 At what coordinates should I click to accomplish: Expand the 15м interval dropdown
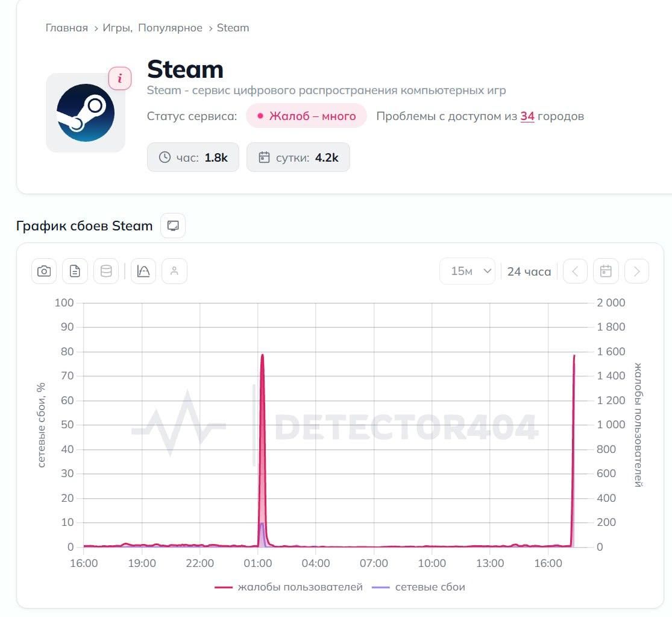468,271
